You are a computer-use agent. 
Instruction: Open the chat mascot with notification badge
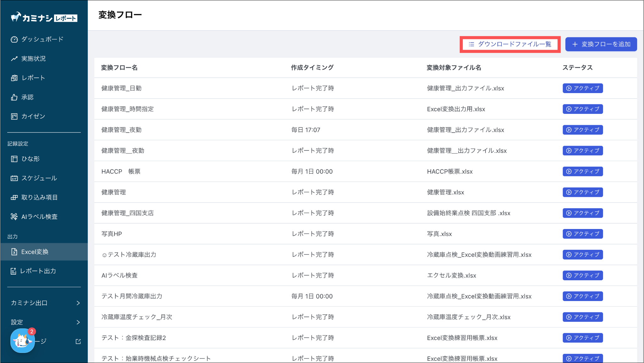(22, 341)
